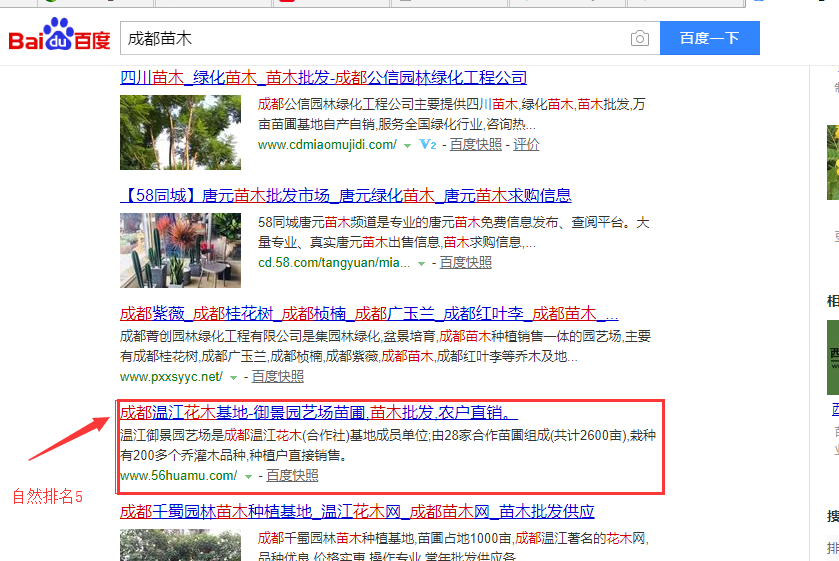Open 四川苗木_绿化苗木 result title link

tap(323, 78)
